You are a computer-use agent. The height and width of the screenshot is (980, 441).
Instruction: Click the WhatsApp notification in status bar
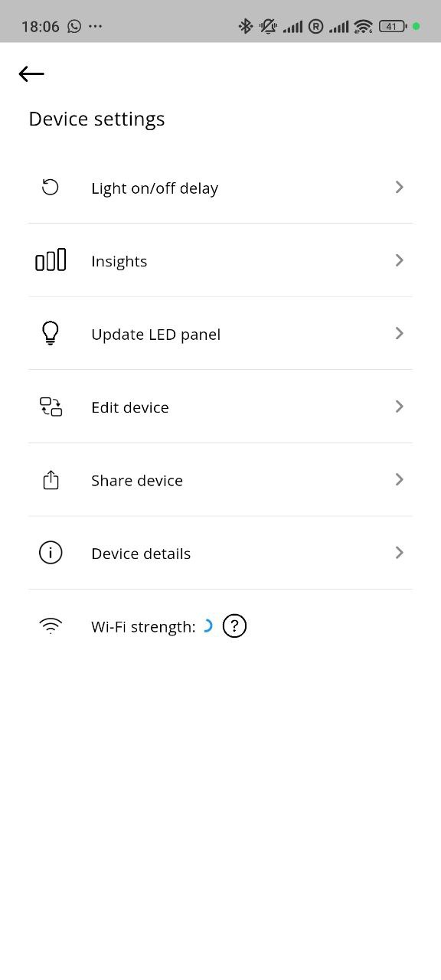74,26
